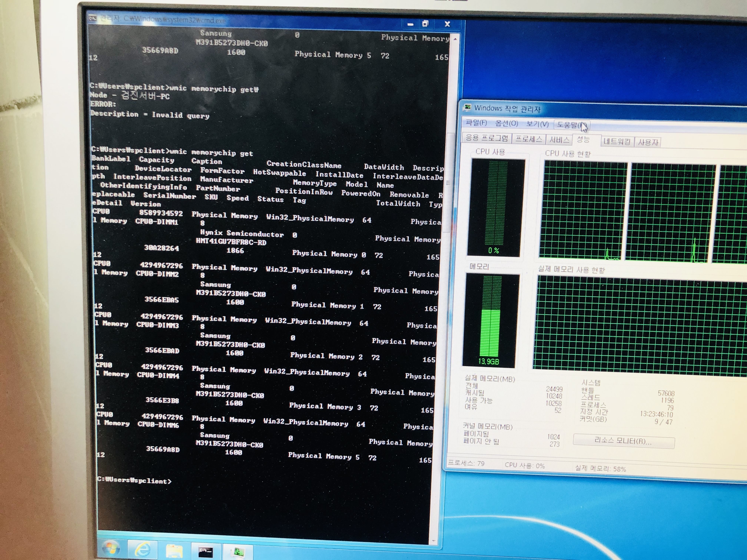Switch to the 응용 프로그램 tab
This screenshot has width=747, height=560.
click(x=486, y=138)
